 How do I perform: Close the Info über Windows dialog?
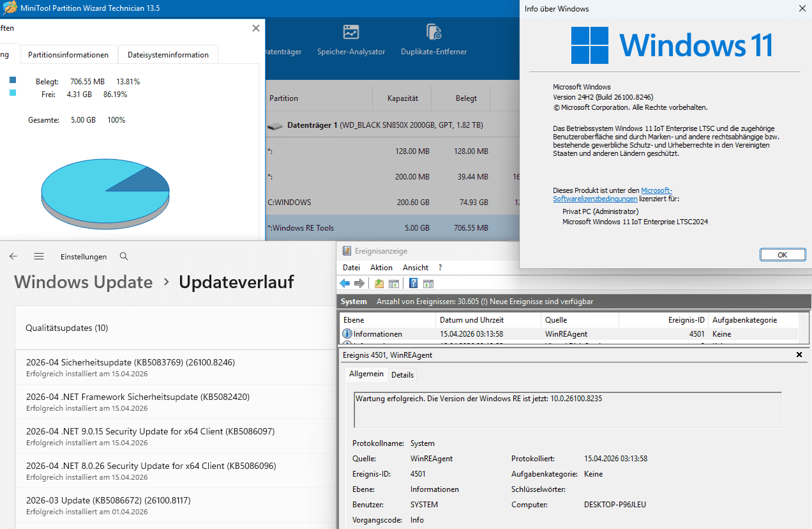point(802,8)
